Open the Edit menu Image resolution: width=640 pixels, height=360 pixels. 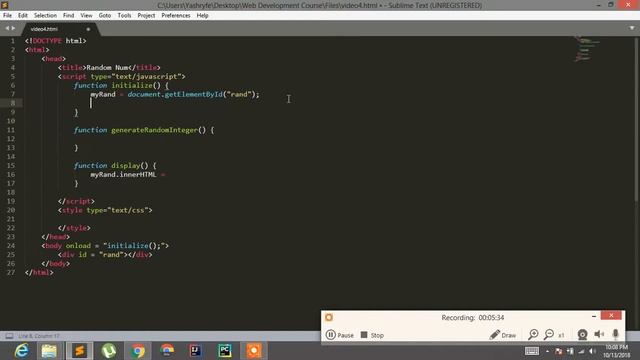[x=22, y=16]
